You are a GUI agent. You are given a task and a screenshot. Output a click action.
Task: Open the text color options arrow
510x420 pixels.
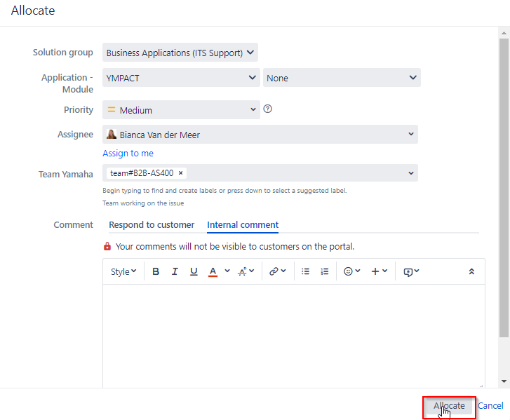(227, 271)
